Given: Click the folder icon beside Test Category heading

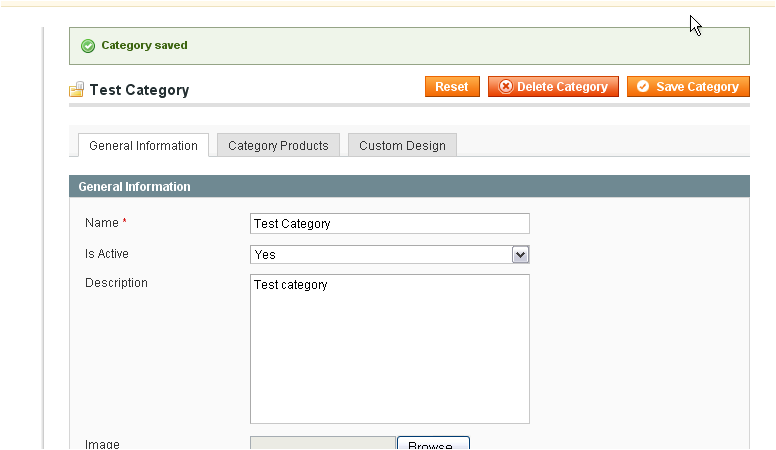Looking at the screenshot, I should (77, 90).
